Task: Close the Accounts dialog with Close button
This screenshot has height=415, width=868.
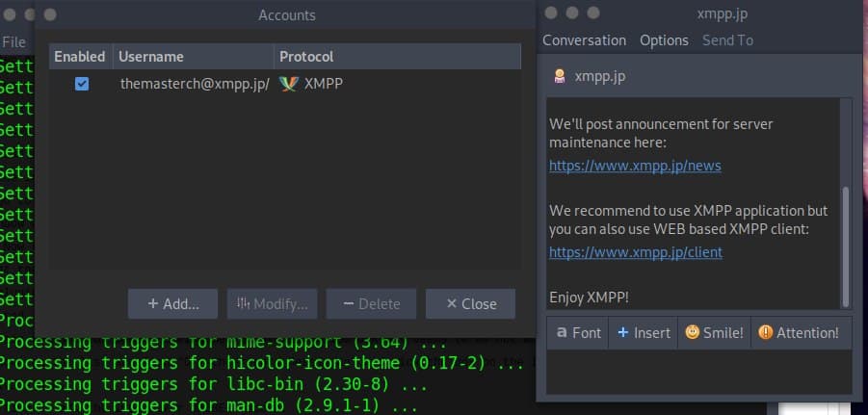Action: [x=470, y=303]
